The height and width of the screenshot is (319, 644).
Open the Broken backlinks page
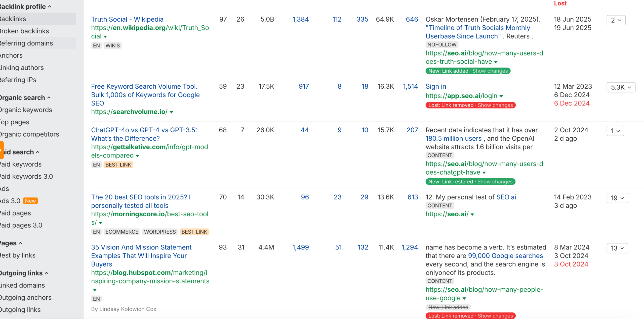[x=24, y=31]
